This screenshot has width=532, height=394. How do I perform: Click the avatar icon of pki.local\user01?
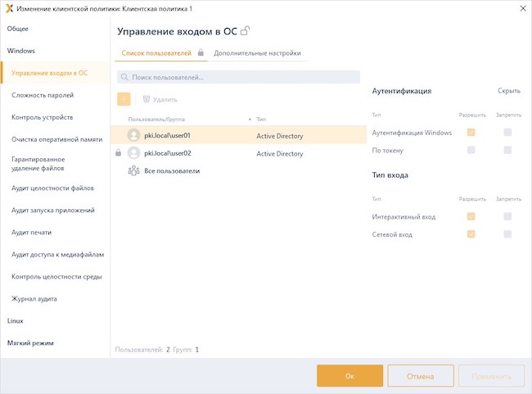tap(133, 136)
